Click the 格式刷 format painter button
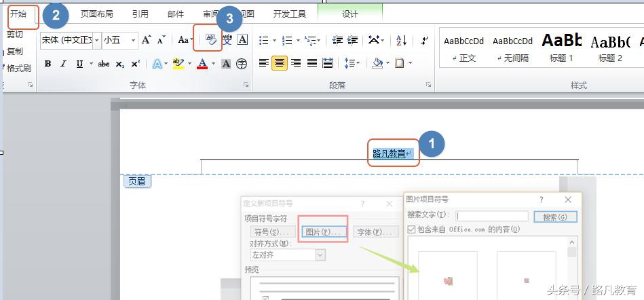 click(x=17, y=69)
